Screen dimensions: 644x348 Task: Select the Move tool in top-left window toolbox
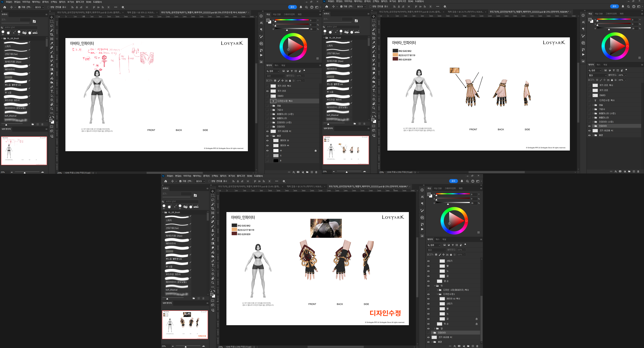click(x=52, y=17)
